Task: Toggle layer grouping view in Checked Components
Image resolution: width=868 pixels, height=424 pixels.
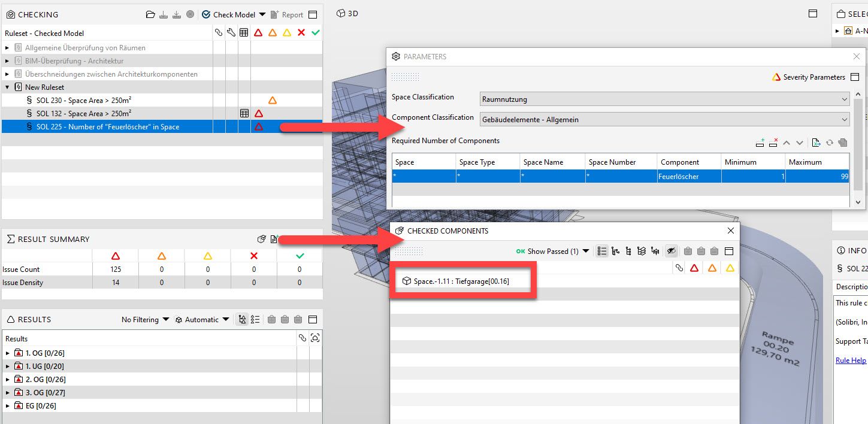Action: point(642,252)
